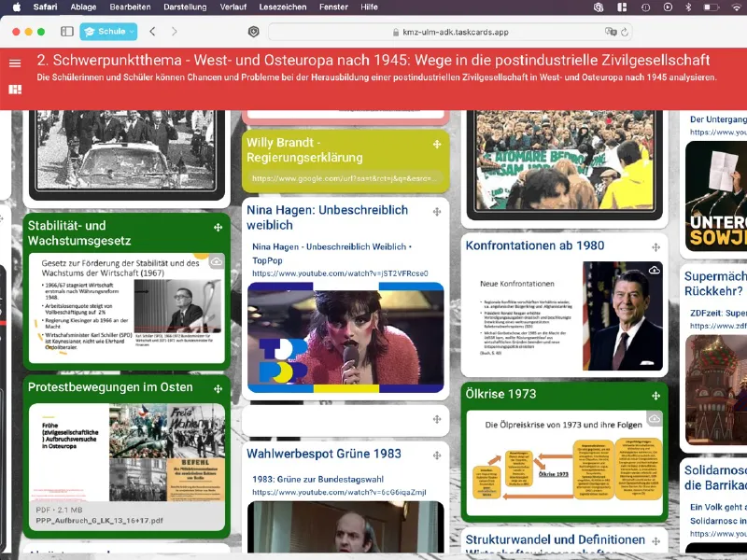Click move handle on Ölkrise 1973 card
Screen dimensions: 747x560
click(654, 395)
